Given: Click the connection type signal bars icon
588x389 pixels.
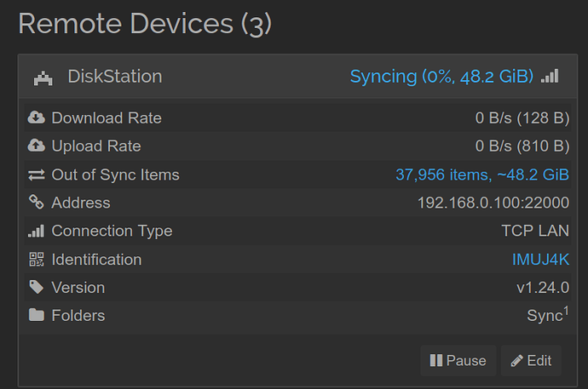Looking at the screenshot, I should (x=37, y=231).
